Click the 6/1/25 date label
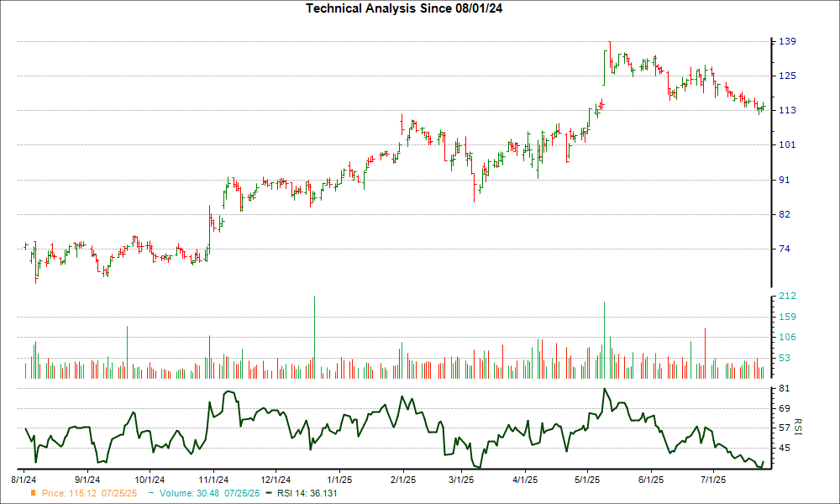The height and width of the screenshot is (504, 840). (x=651, y=480)
